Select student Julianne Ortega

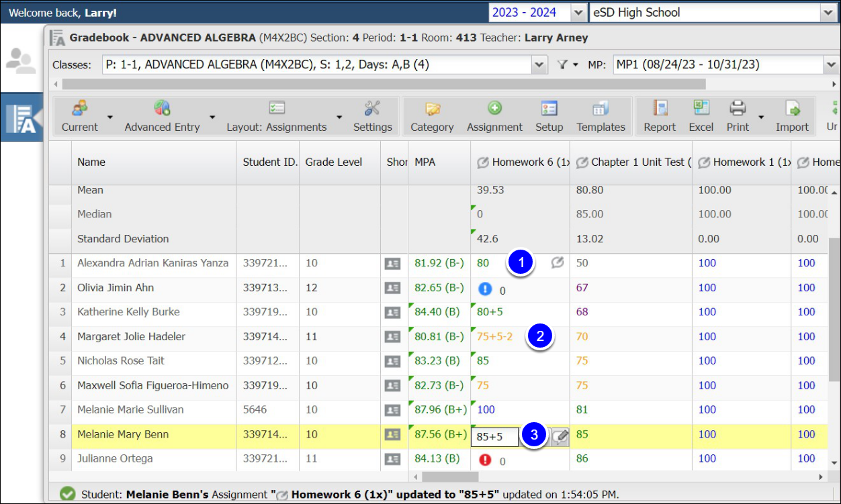(115, 458)
